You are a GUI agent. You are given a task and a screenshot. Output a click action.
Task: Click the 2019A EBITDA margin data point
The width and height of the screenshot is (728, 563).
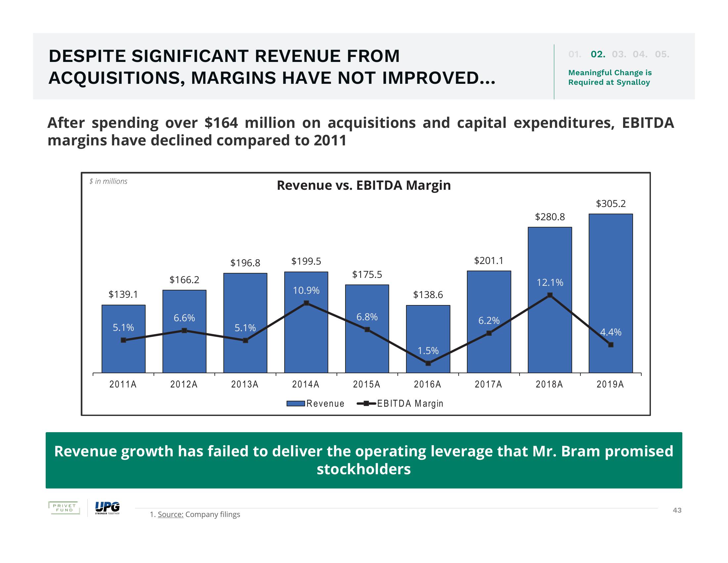611,345
